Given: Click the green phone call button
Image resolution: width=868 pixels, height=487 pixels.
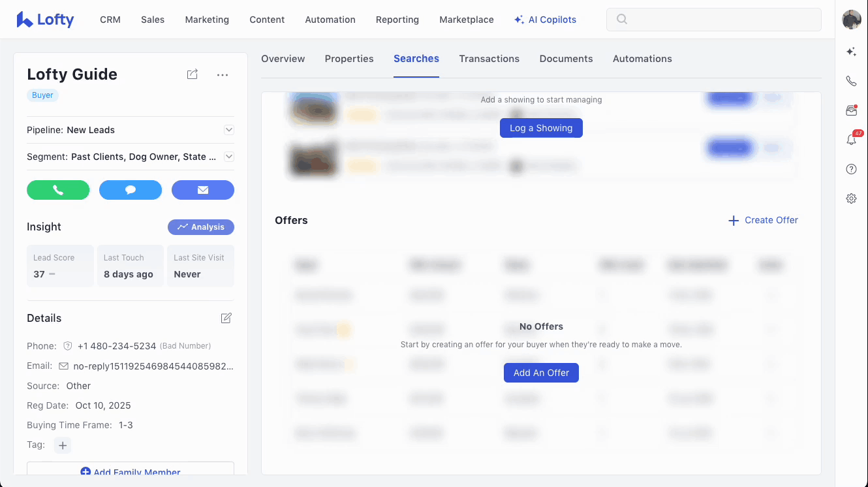Looking at the screenshot, I should click(x=58, y=190).
